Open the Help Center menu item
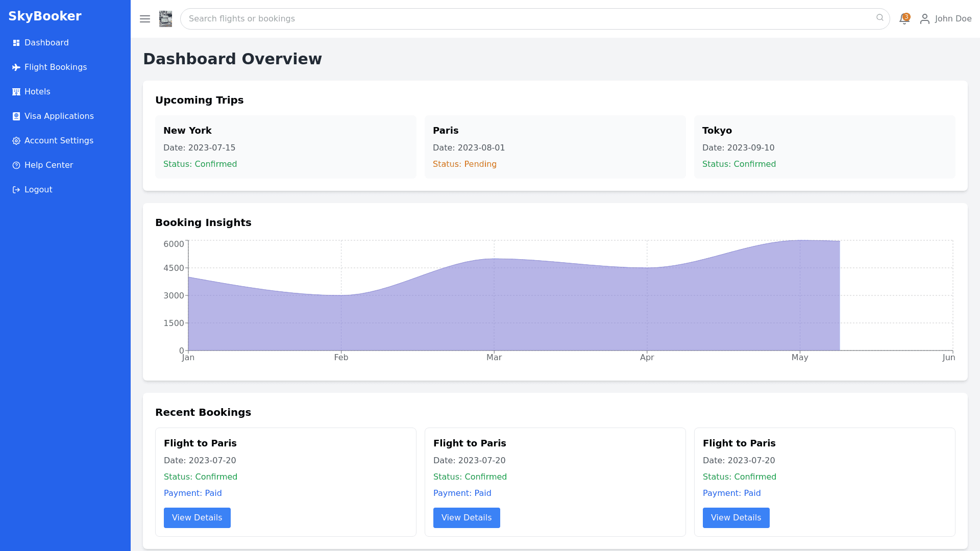Screen dimensions: 980x551 (x=48, y=165)
